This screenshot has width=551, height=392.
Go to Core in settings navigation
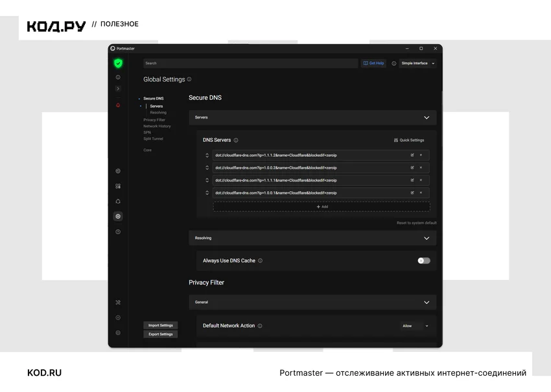click(x=147, y=150)
